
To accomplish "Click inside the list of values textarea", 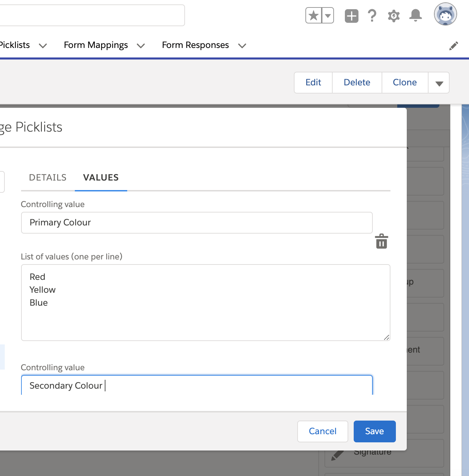I will [x=205, y=303].
